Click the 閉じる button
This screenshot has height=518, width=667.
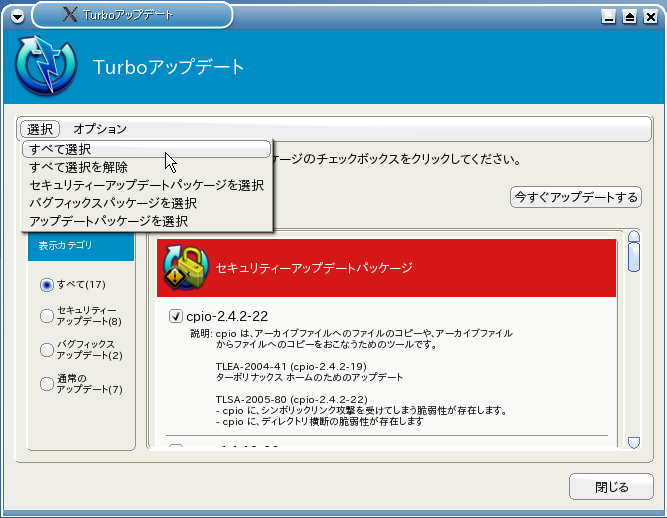[x=611, y=487]
